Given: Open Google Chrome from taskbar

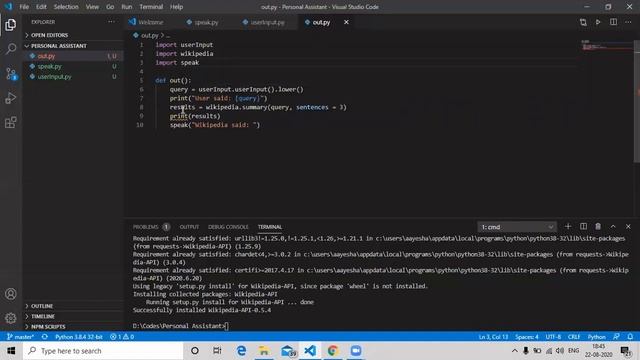Looking at the screenshot, I should (x=333, y=351).
